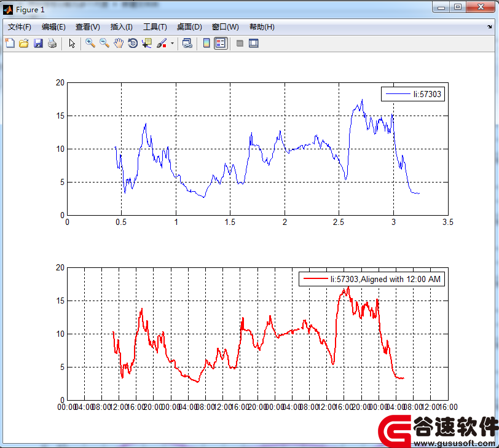The image size is (499, 448).
Task: Click the Show Plot Tools and Dock icon
Action: tap(254, 43)
